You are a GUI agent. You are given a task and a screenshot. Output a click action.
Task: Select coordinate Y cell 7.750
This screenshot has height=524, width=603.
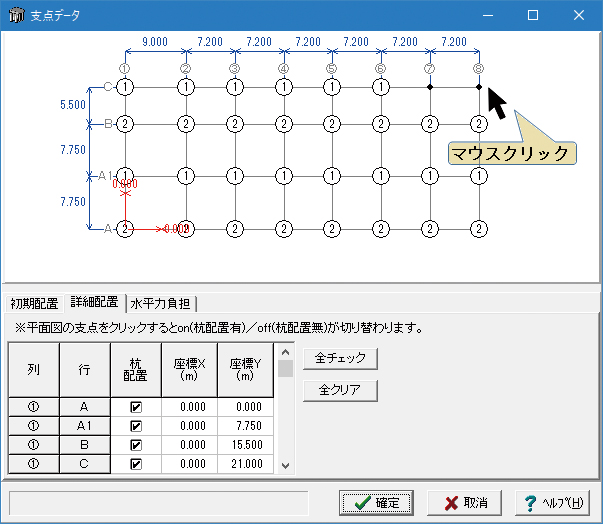click(x=246, y=426)
